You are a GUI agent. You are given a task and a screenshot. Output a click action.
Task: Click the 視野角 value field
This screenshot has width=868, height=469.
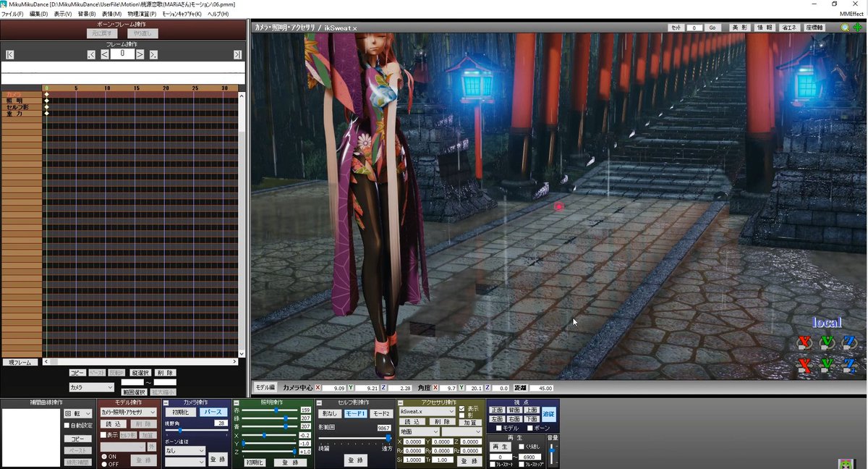(x=220, y=423)
